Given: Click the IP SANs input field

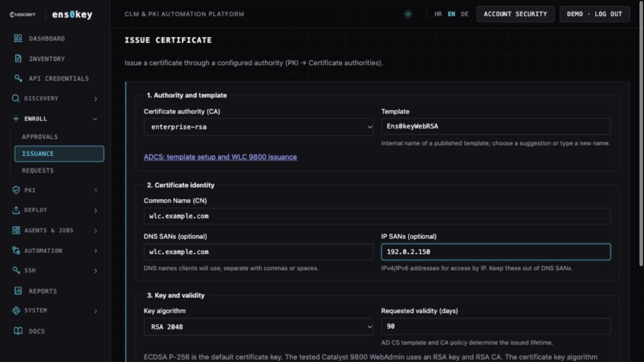Looking at the screenshot, I should (x=496, y=252).
